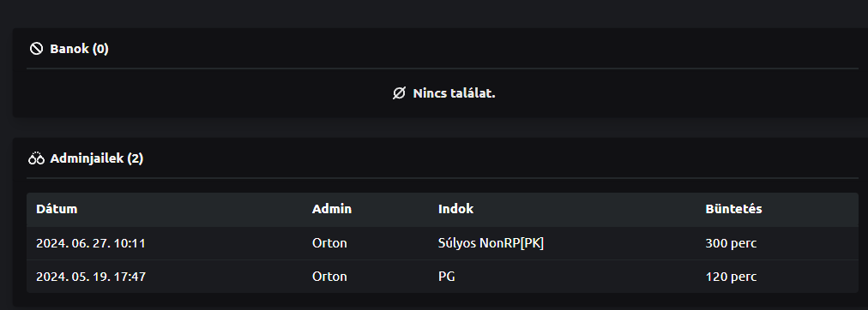The width and height of the screenshot is (868, 310).
Task: Click the ban circle icon beside Banok
Action: pos(36,49)
